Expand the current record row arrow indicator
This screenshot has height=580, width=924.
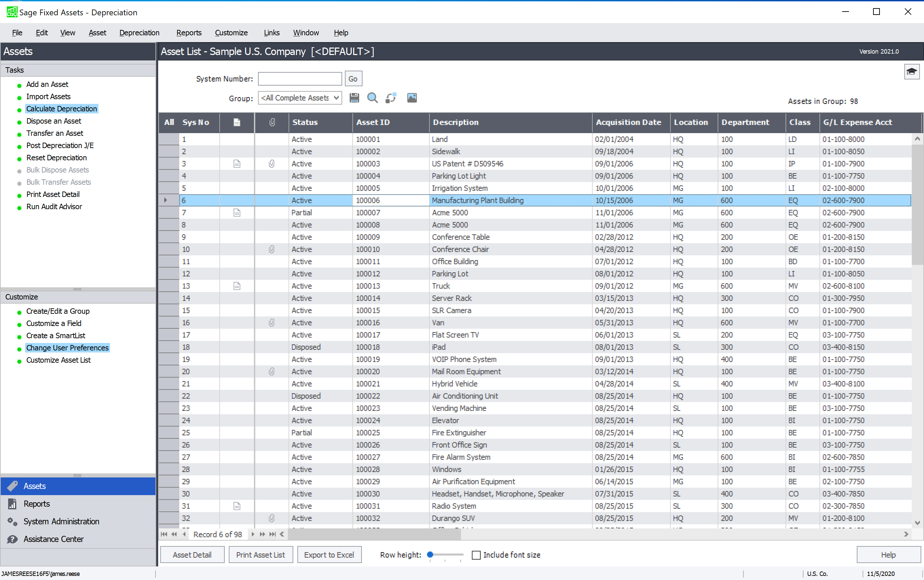click(x=166, y=200)
